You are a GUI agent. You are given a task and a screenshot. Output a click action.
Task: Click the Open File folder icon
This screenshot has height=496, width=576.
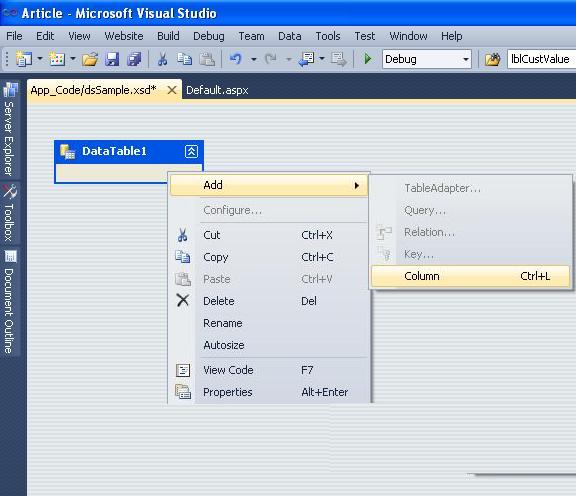90,59
